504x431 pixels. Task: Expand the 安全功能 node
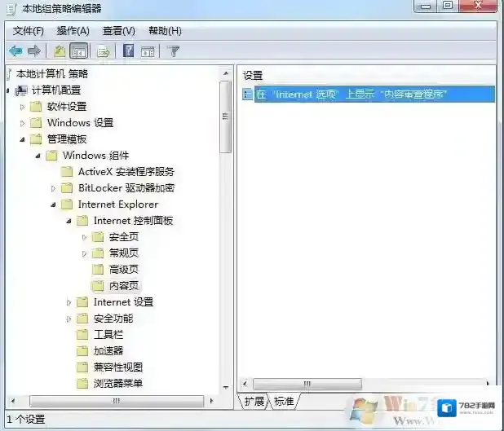tap(69, 319)
